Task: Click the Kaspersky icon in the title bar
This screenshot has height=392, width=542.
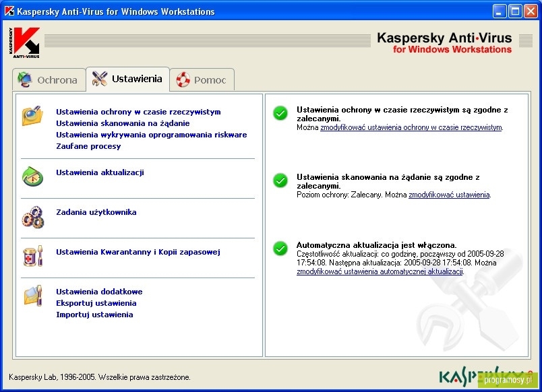Action: tap(9, 11)
